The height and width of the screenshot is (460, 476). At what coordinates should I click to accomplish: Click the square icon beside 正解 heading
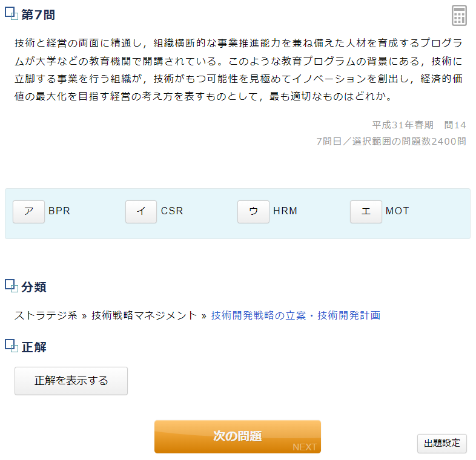pos(12,346)
